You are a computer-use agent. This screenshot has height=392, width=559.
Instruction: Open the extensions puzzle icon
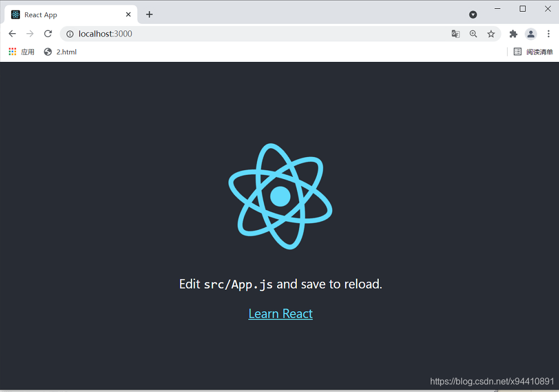tap(513, 34)
